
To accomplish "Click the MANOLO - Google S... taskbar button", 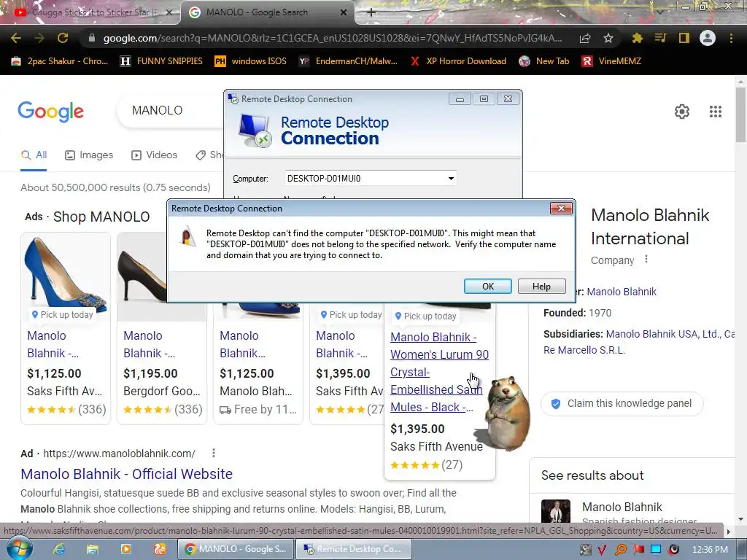I will (236, 549).
